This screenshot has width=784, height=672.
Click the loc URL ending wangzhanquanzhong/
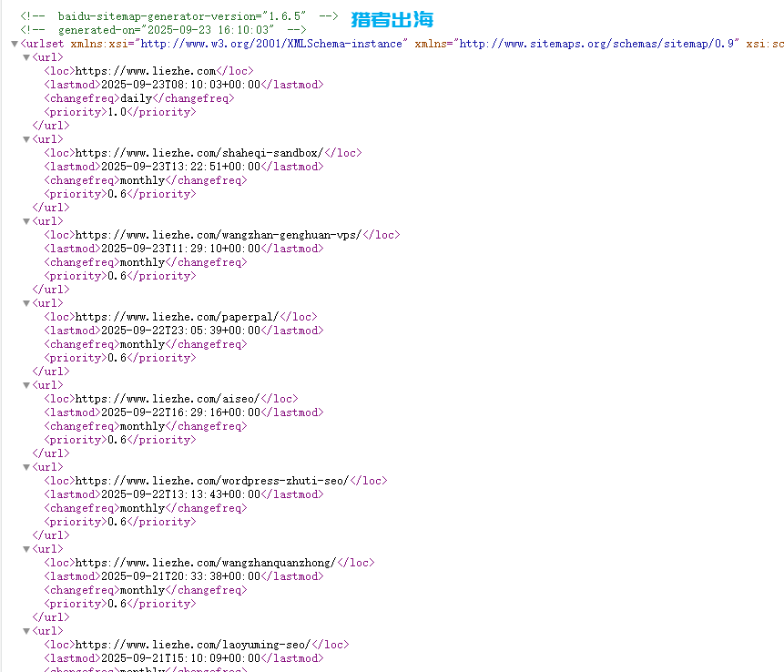pyautogui.click(x=206, y=563)
